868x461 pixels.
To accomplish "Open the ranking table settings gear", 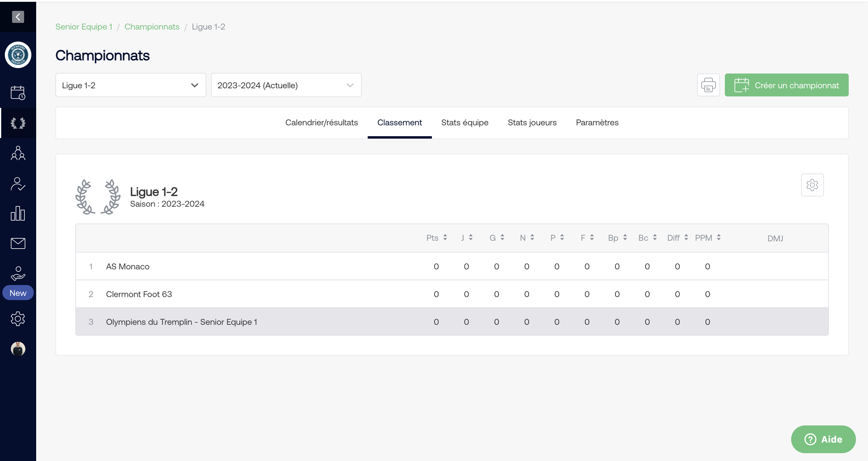I will tap(812, 185).
